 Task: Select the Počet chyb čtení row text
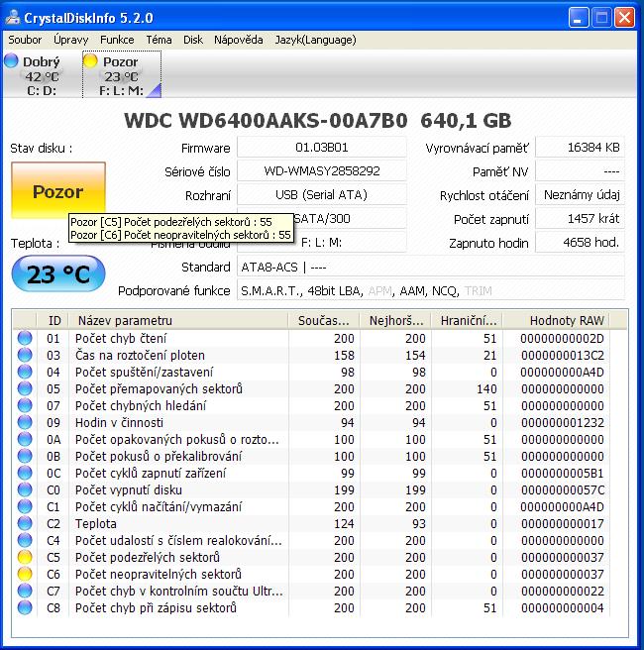pyautogui.click(x=121, y=338)
